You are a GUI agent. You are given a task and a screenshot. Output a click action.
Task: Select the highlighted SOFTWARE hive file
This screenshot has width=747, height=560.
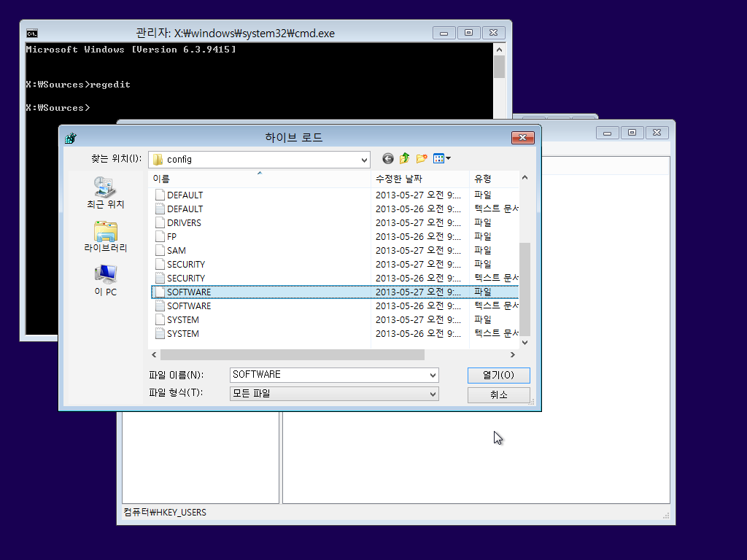[x=334, y=292]
